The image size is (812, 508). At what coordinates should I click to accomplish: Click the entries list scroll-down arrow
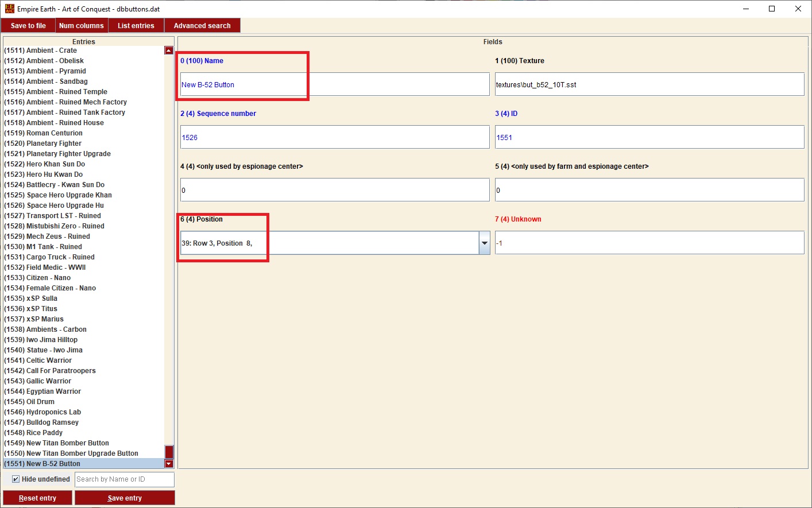coord(169,464)
